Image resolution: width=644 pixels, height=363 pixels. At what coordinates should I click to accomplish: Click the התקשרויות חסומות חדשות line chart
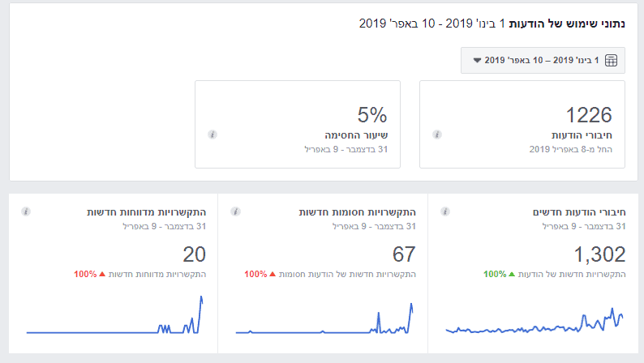324,322
